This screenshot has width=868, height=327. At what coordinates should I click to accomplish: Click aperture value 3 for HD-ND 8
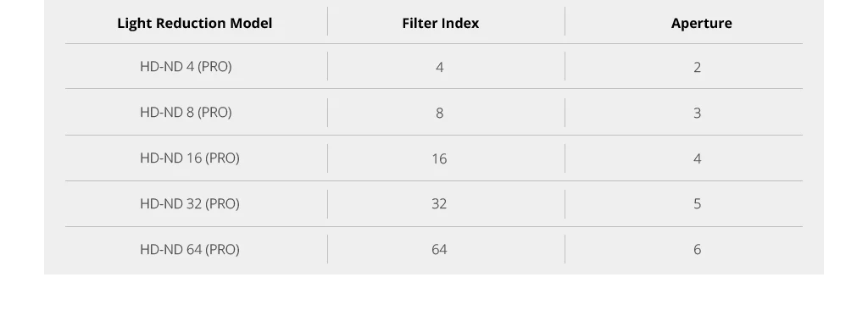coord(697,113)
